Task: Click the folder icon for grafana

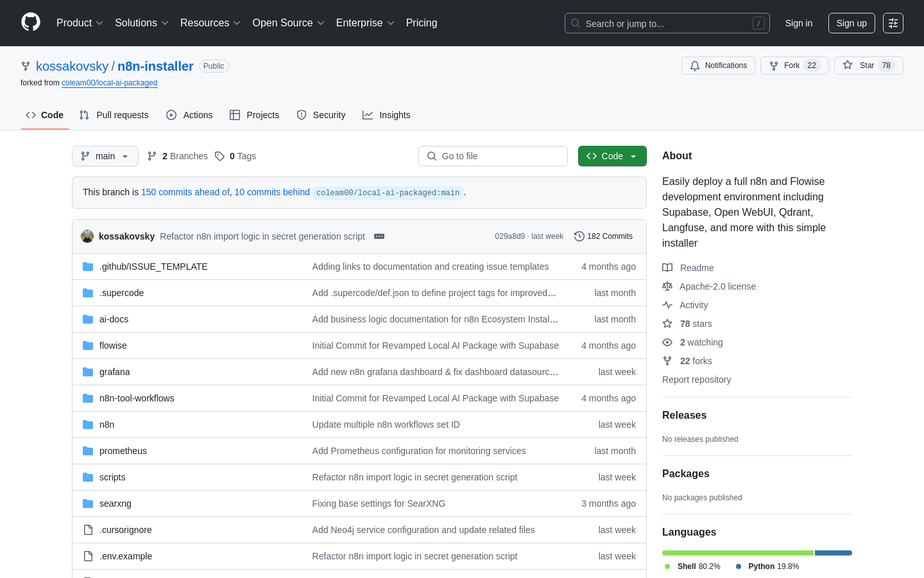Action: point(88,372)
